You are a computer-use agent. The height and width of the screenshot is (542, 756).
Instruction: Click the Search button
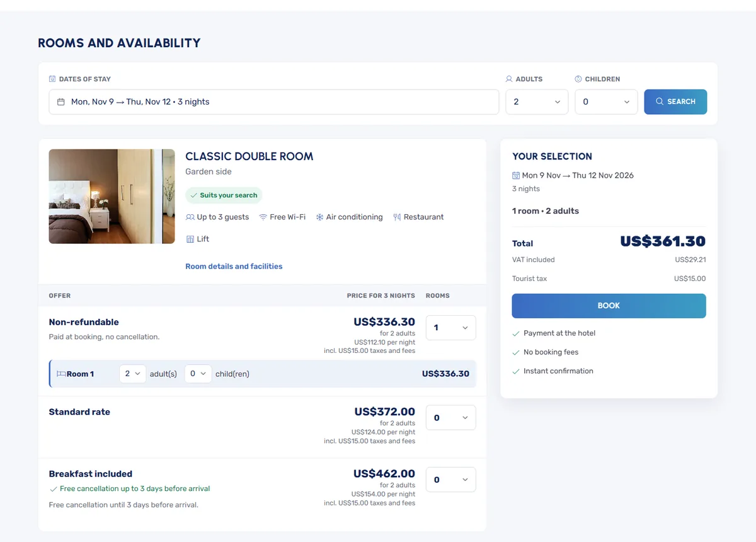[x=675, y=102]
